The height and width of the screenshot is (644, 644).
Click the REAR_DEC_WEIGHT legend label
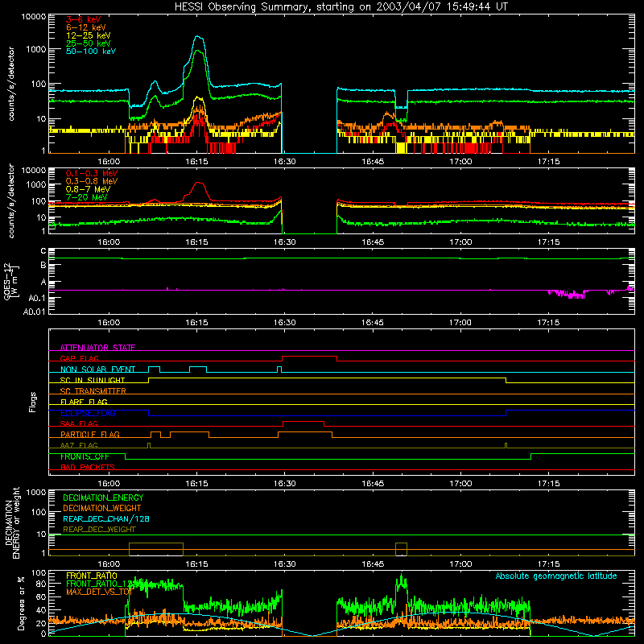coord(99,530)
